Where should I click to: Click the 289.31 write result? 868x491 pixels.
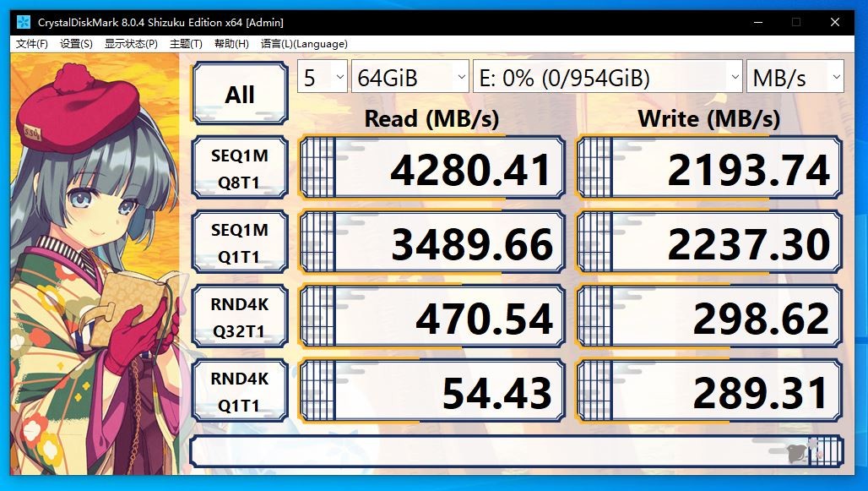(709, 390)
